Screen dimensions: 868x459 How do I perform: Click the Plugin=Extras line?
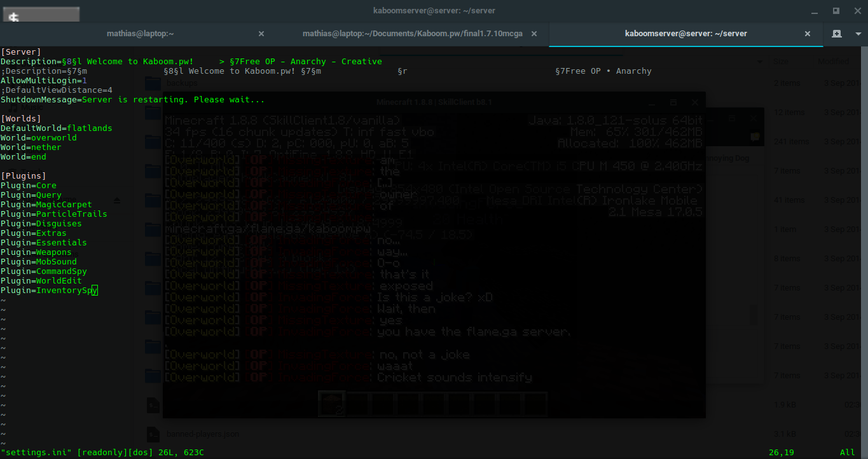[34, 233]
